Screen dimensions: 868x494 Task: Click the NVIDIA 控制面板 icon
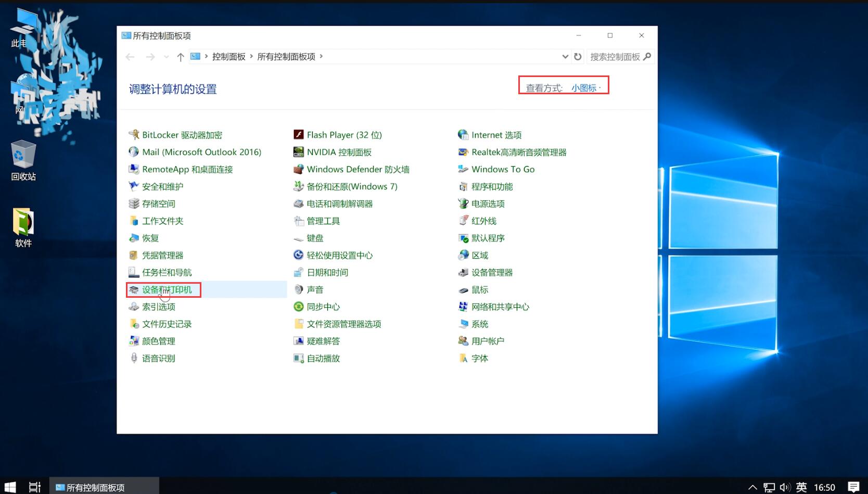tap(299, 152)
